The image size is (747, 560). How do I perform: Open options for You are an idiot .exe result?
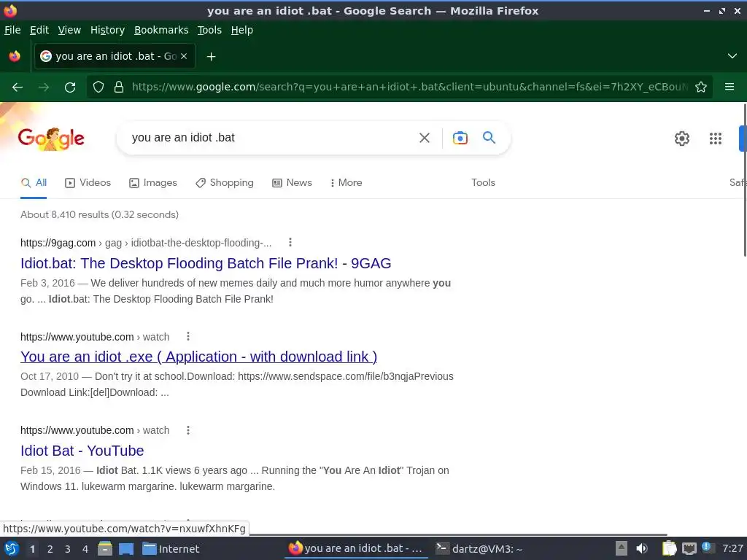[188, 336]
